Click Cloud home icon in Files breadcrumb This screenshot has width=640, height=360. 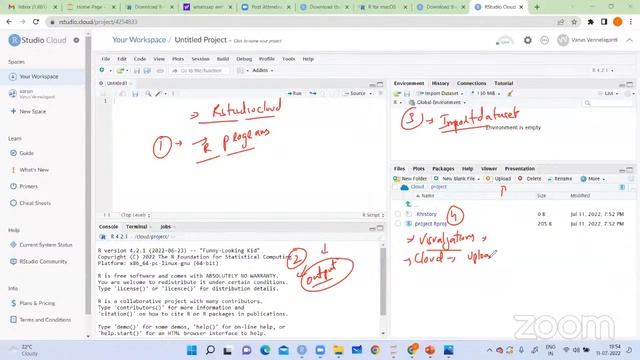(x=404, y=187)
